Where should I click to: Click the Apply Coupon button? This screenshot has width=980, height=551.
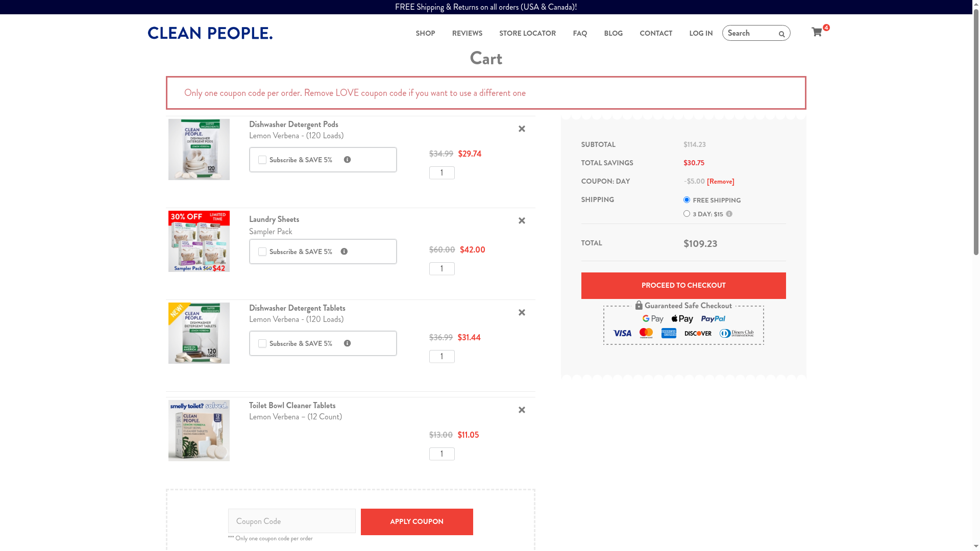(x=416, y=522)
